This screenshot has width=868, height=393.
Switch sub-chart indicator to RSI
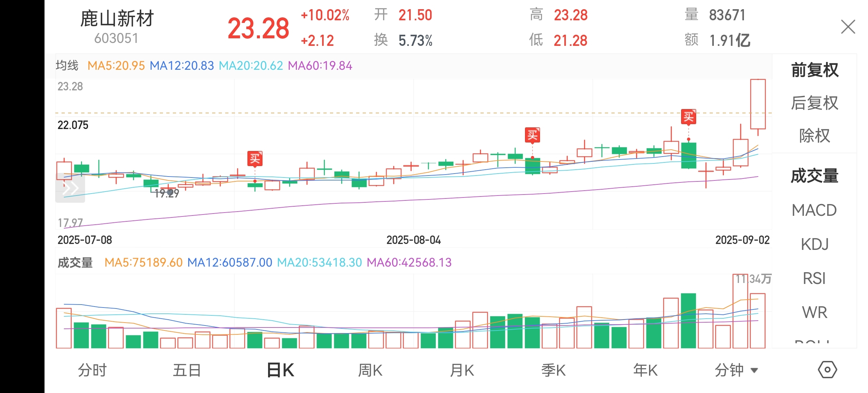coord(814,278)
